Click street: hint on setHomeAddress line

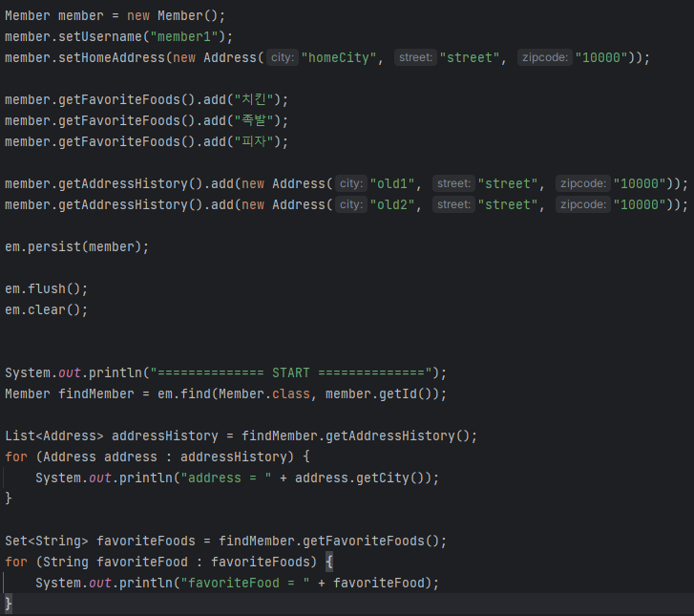[415, 57]
